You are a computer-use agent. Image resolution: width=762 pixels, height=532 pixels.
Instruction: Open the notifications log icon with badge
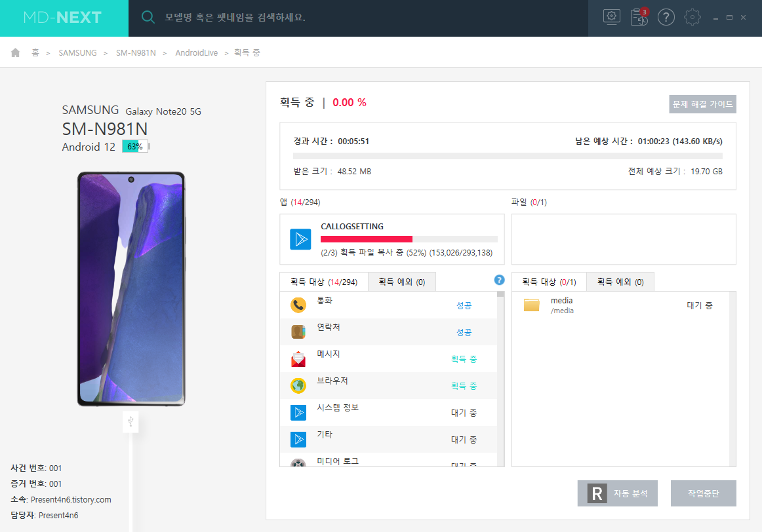(x=639, y=17)
